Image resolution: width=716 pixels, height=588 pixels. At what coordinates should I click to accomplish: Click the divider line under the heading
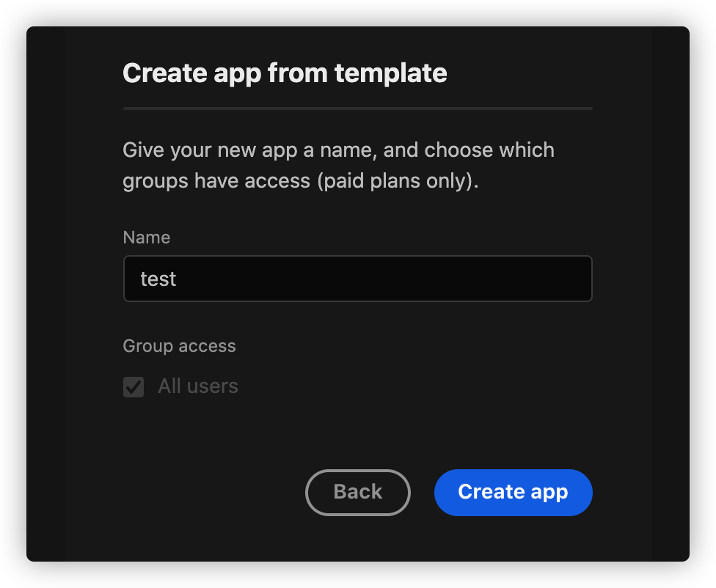click(x=357, y=109)
